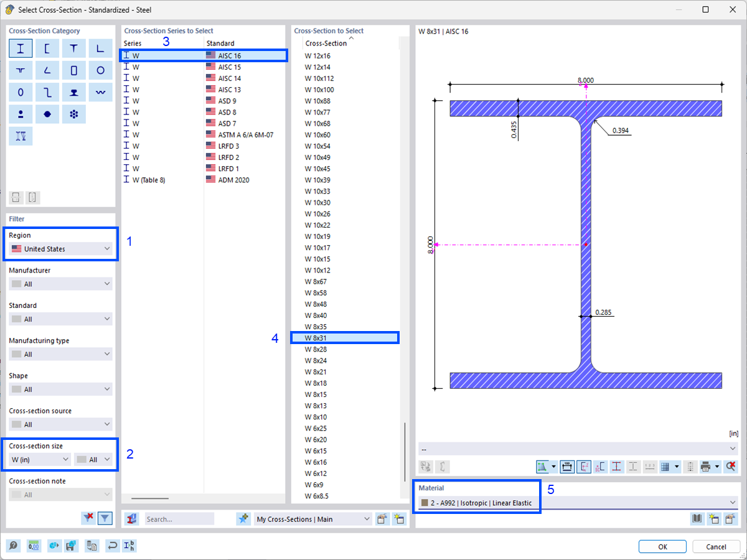Click the create new material icon

(x=713, y=518)
